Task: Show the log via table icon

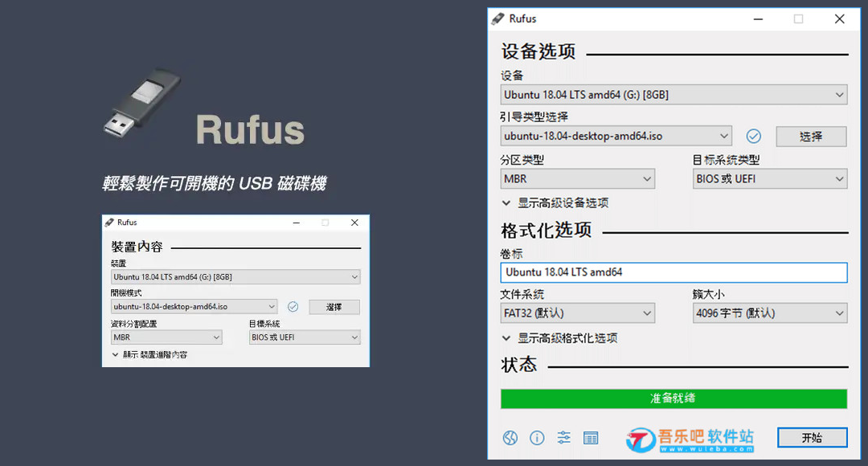Action: [591, 438]
